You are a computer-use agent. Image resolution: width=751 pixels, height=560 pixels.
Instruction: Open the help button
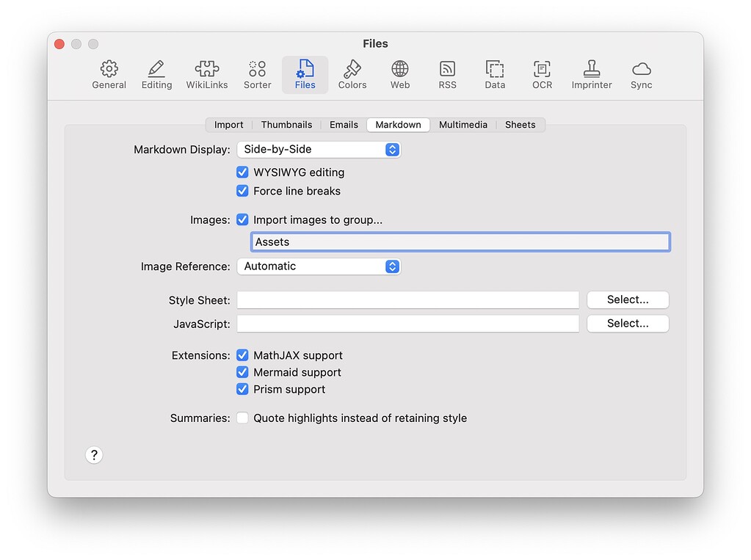point(93,455)
